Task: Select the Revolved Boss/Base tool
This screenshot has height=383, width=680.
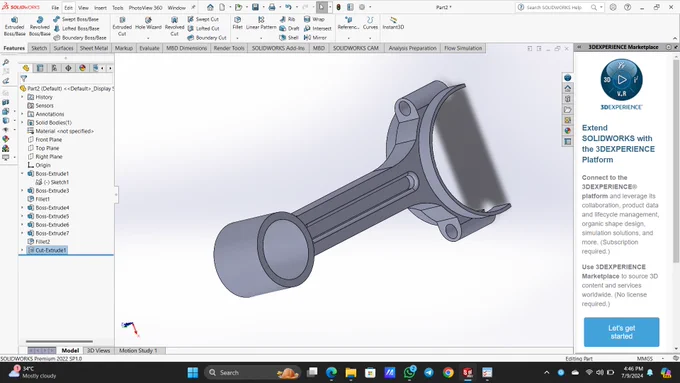Action: [39, 26]
